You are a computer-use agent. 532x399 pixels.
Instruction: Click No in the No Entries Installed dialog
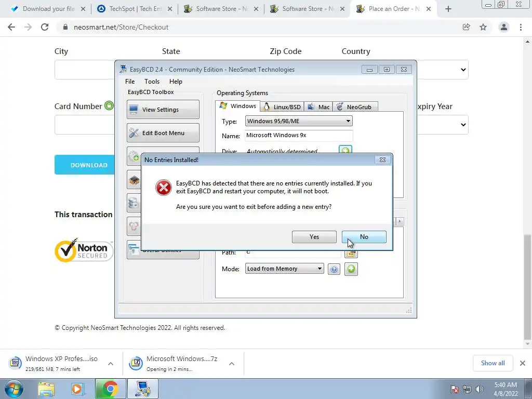[364, 237]
